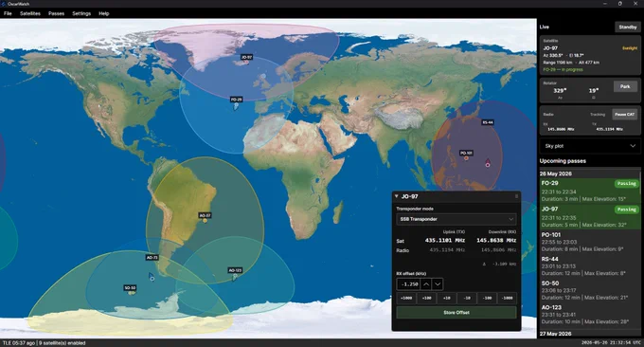Click the RX offset value field
Screen dimensions: 644x347
click(x=409, y=284)
